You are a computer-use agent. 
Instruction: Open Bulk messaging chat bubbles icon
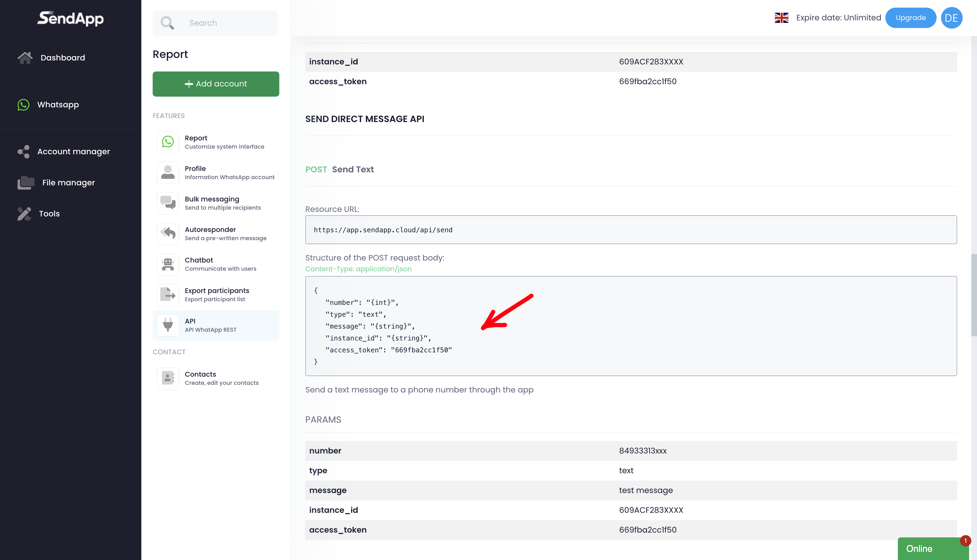click(168, 203)
